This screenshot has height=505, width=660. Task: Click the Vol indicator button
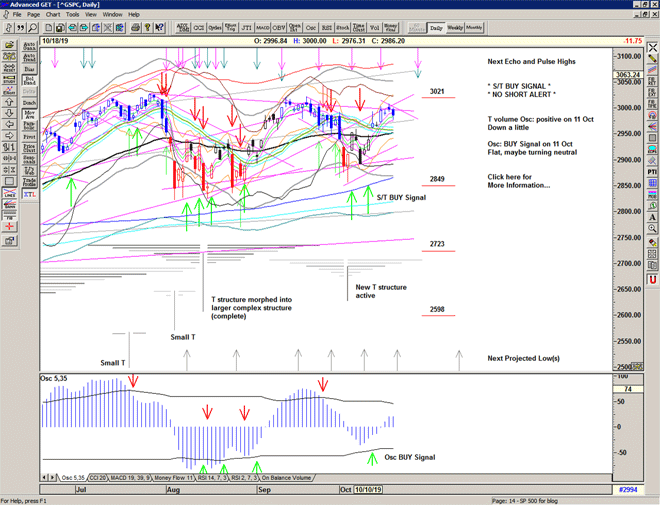click(375, 28)
